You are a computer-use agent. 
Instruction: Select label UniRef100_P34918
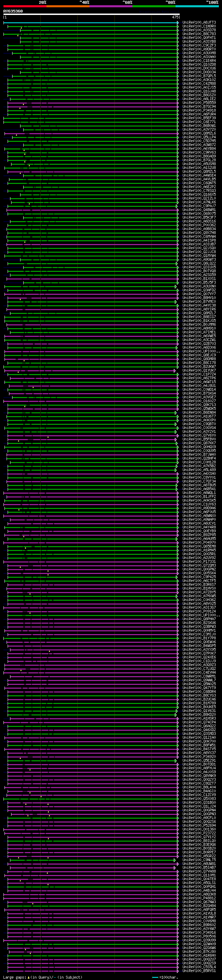(199, 110)
